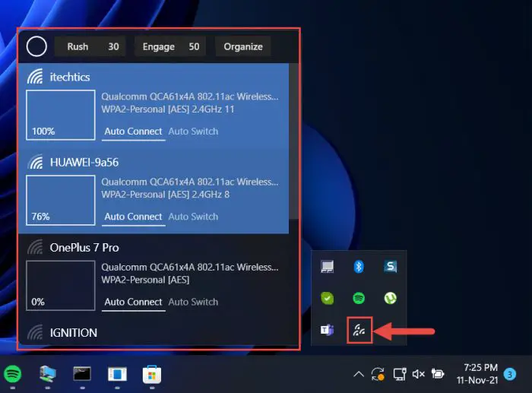532x393 pixels.
Task: Collapse the hidden icons chevron
Action: click(359, 374)
